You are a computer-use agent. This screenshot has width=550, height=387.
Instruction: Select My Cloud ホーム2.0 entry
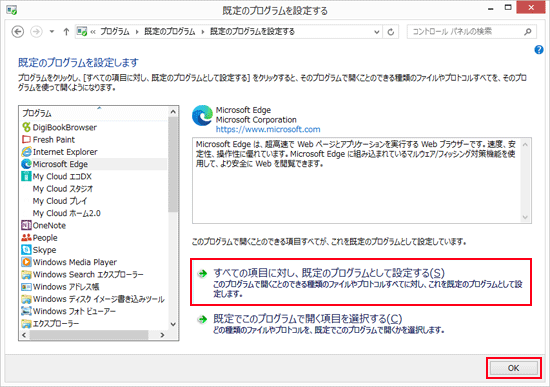[x=67, y=213]
